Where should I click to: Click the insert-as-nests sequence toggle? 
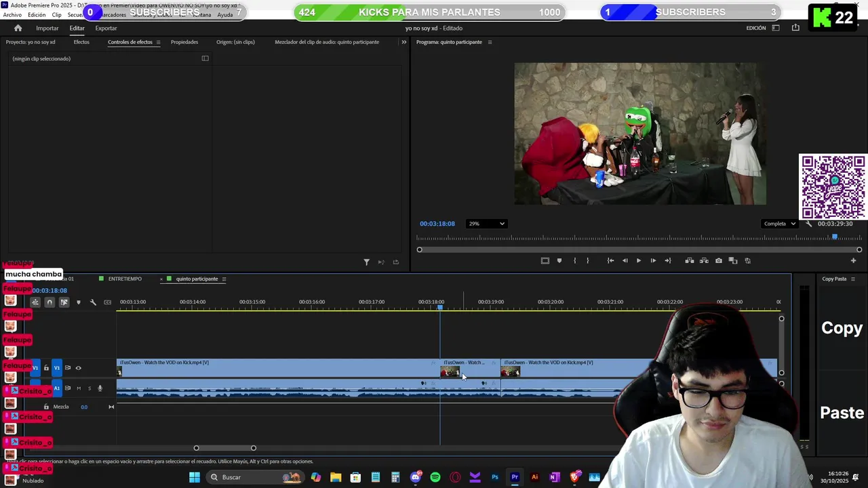(35, 302)
